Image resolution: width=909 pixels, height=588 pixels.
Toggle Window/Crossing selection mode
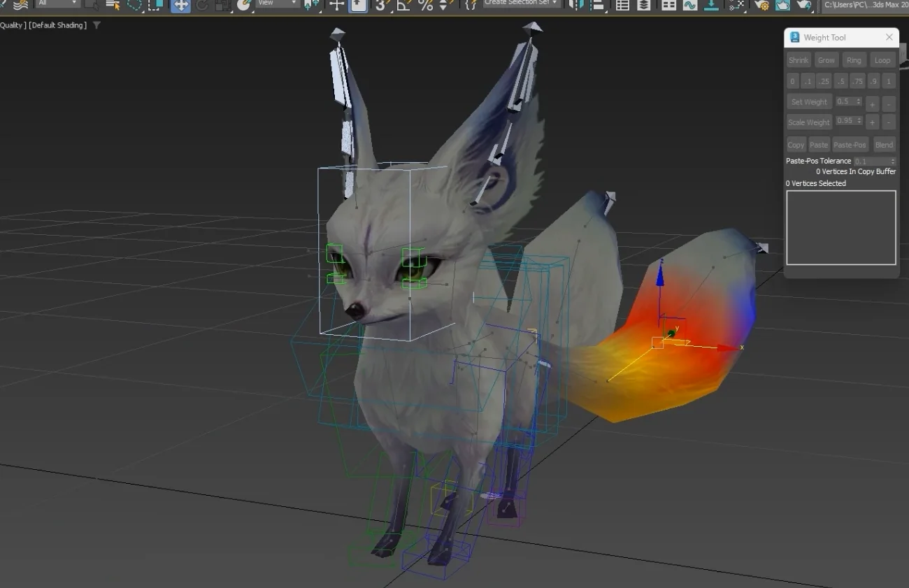click(x=157, y=5)
